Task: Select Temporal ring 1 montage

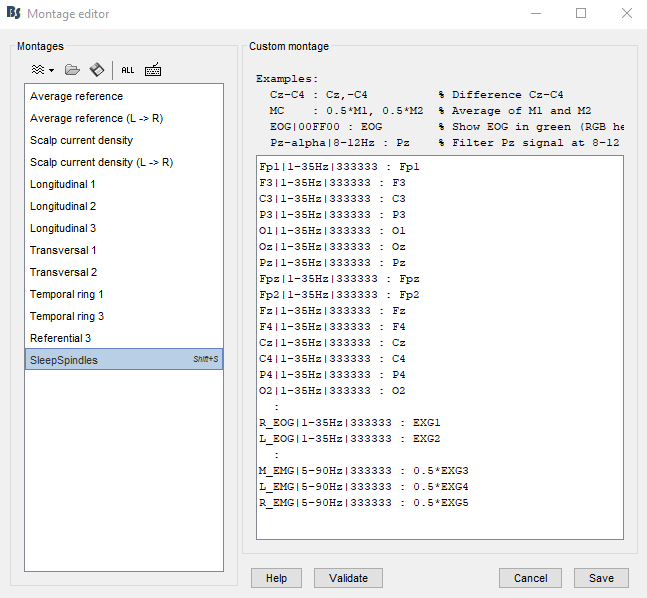Action: pos(67,294)
